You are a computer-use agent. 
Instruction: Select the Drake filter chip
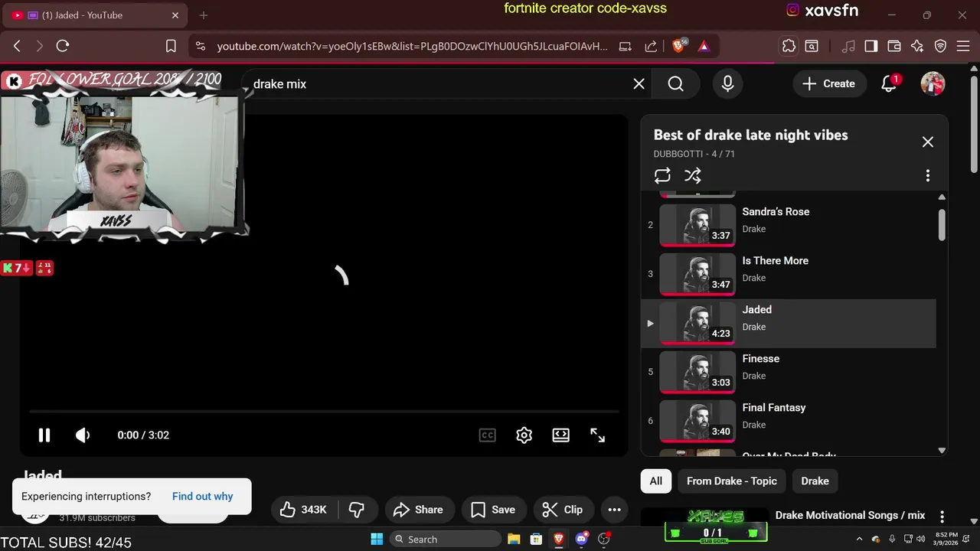pyautogui.click(x=815, y=481)
